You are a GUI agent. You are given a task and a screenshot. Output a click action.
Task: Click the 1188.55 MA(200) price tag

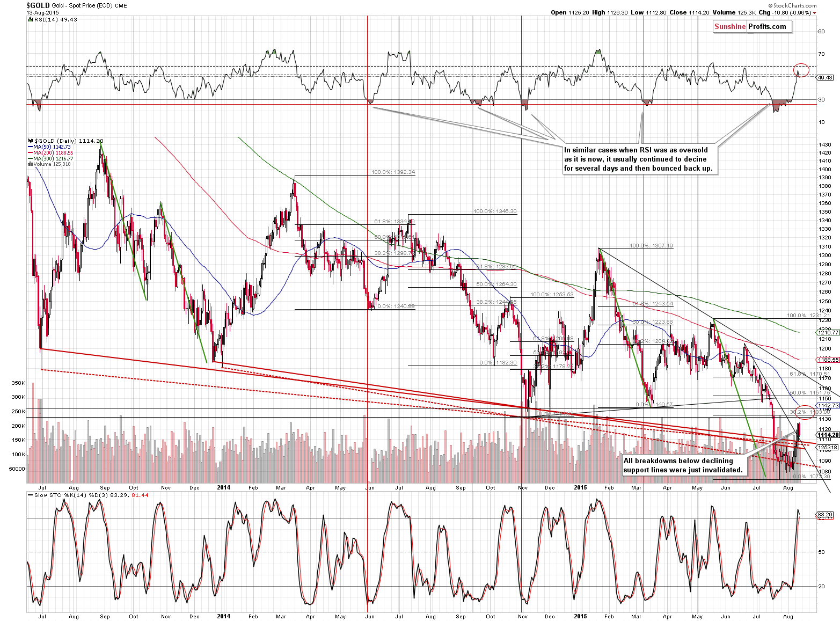coord(828,360)
